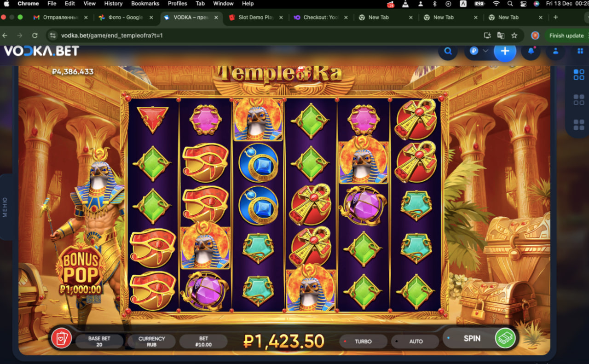Click the blue plus deposit button
Image resolution: width=589 pixels, height=364 pixels.
505,51
